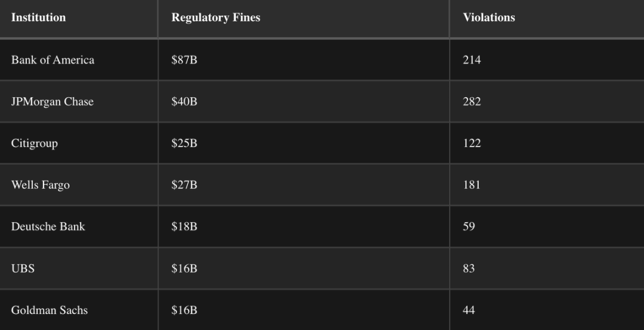Select the Wells Fargo cell

pos(41,185)
